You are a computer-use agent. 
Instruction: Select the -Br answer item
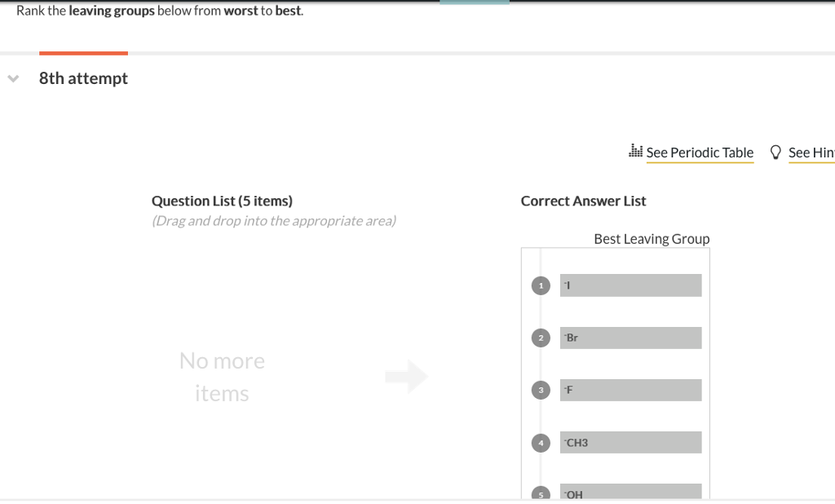(x=630, y=337)
